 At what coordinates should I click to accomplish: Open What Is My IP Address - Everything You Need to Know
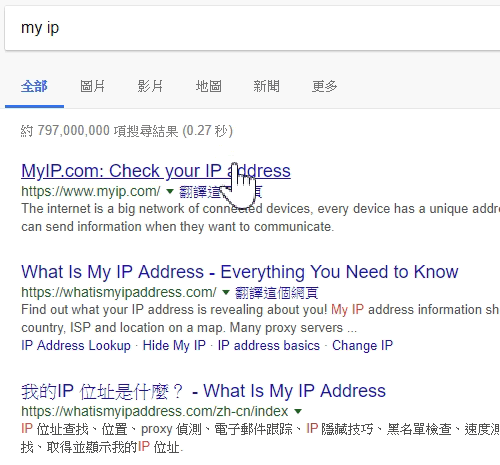(240, 272)
